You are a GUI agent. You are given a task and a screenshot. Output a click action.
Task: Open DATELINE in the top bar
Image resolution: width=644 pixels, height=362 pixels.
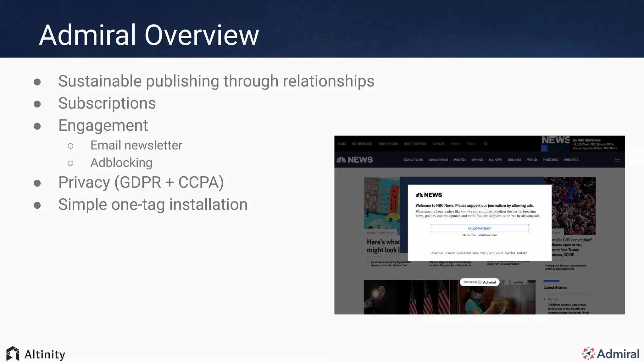[439, 144]
